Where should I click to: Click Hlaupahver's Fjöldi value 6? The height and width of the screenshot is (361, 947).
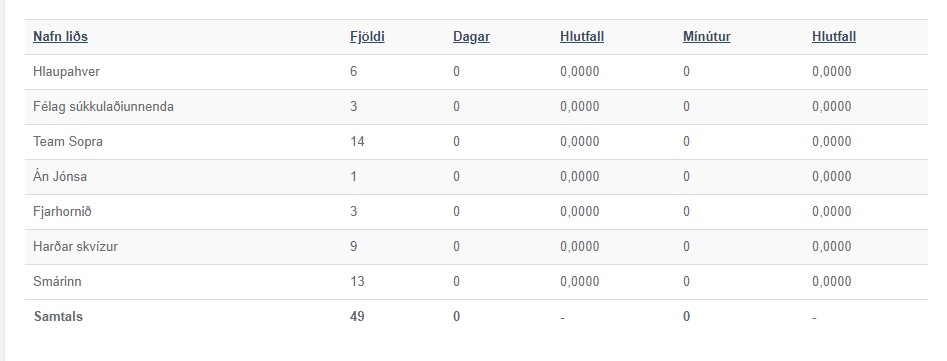click(353, 72)
